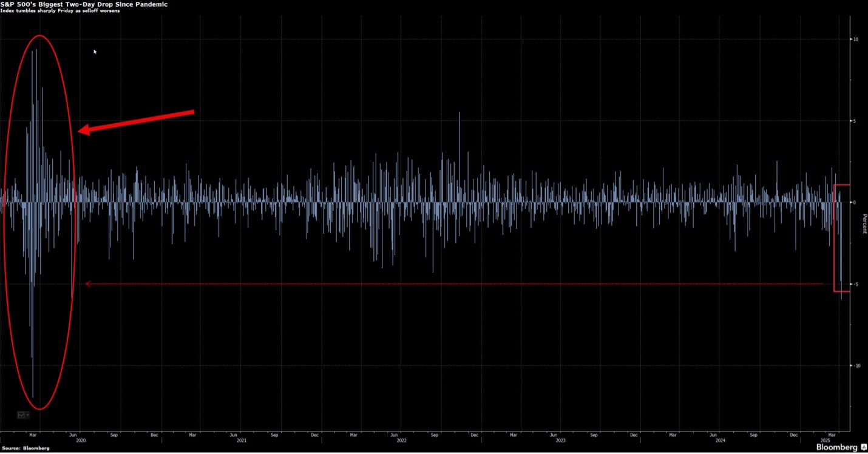Click the tallest positive spike near late 2022
Screen dimensions: 868x454
[459, 157]
